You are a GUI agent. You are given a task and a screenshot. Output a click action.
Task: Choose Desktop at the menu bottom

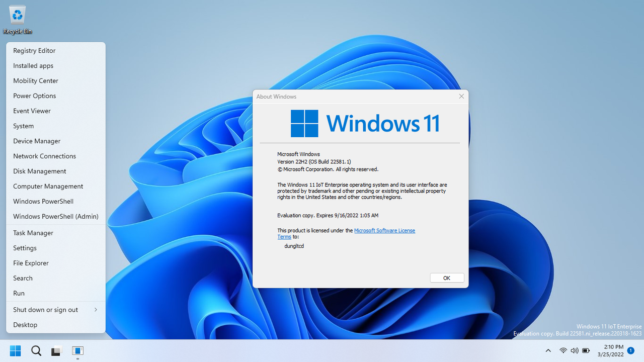(56, 325)
